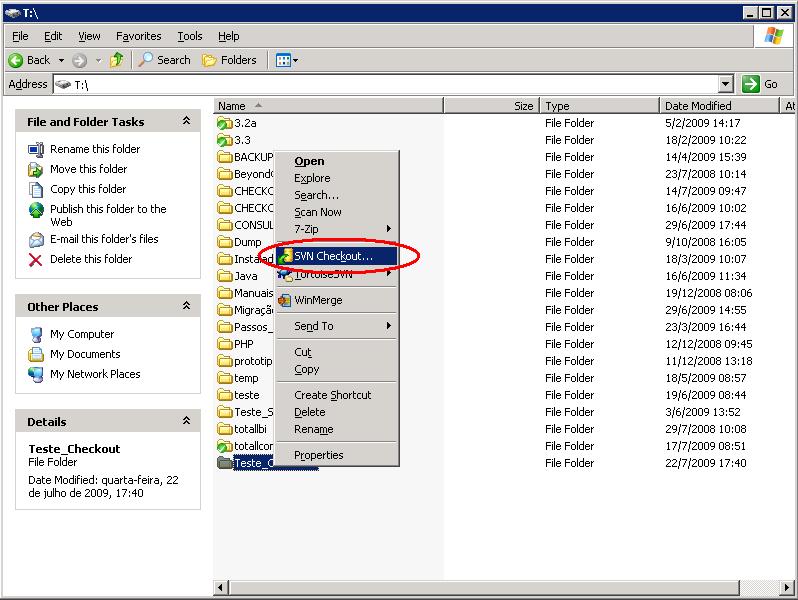
Task: Click Delete this folder link
Action: click(x=91, y=259)
